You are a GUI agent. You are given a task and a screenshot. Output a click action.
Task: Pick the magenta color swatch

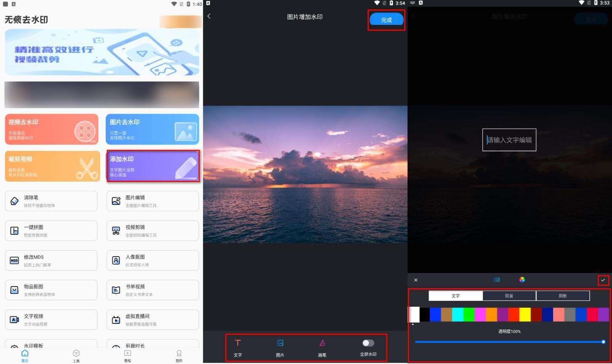[x=480, y=315]
